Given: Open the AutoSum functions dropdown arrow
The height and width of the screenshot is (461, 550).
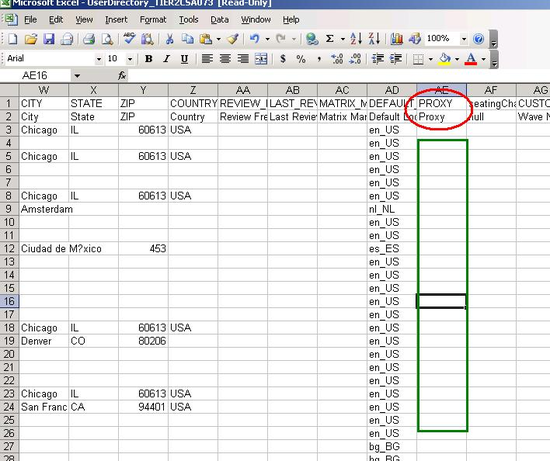Looking at the screenshot, I should tap(342, 39).
